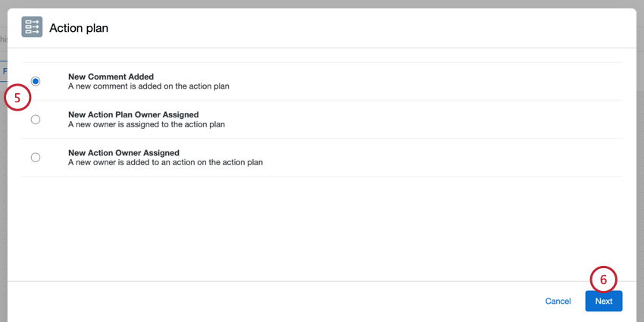Select the New Comment Added radio button
The width and height of the screenshot is (644, 322).
click(36, 81)
